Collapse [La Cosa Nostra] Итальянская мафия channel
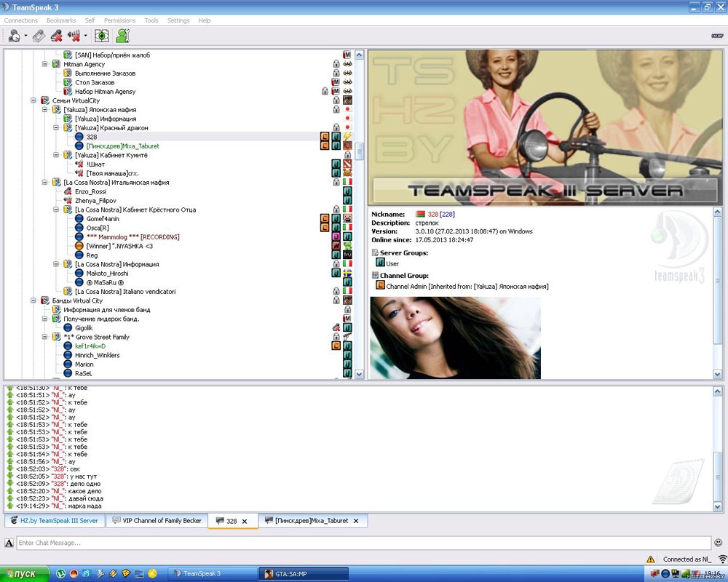 pyautogui.click(x=45, y=183)
